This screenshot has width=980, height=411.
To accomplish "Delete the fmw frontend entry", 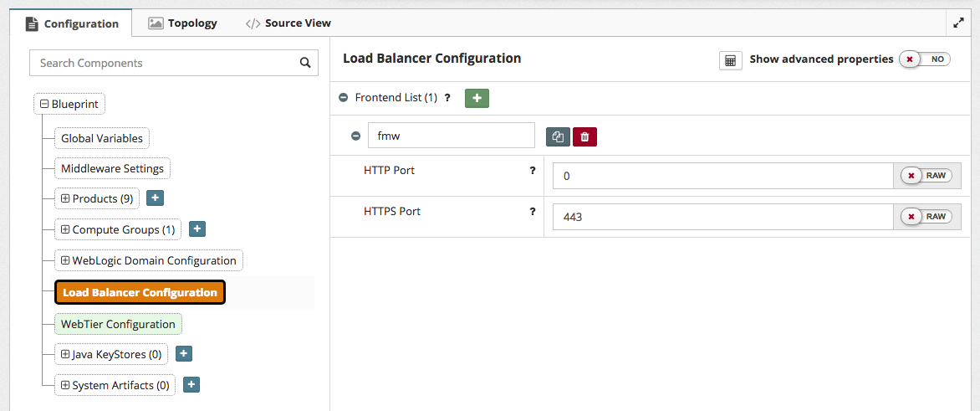I will click(584, 136).
